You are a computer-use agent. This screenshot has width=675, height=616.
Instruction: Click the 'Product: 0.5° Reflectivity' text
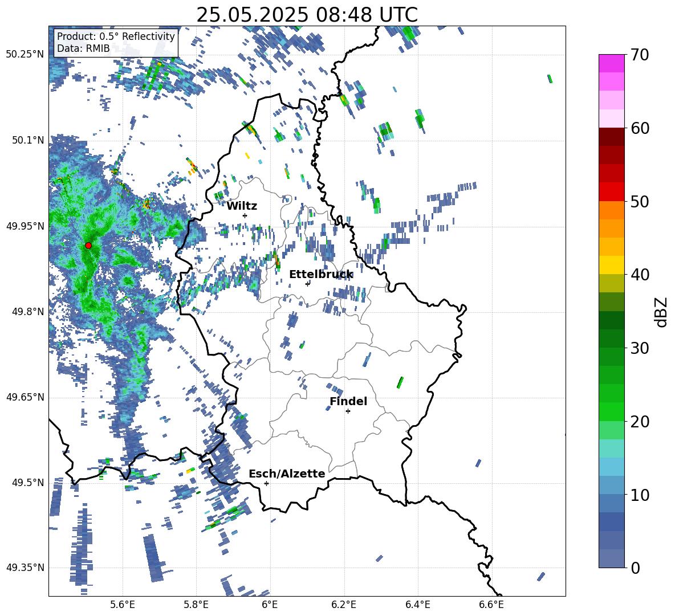click(x=116, y=36)
